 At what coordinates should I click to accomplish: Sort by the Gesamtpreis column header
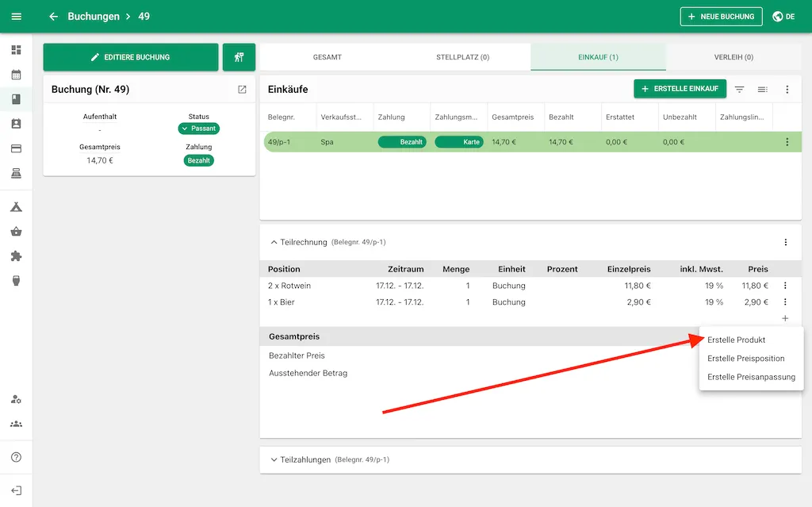[x=513, y=117]
